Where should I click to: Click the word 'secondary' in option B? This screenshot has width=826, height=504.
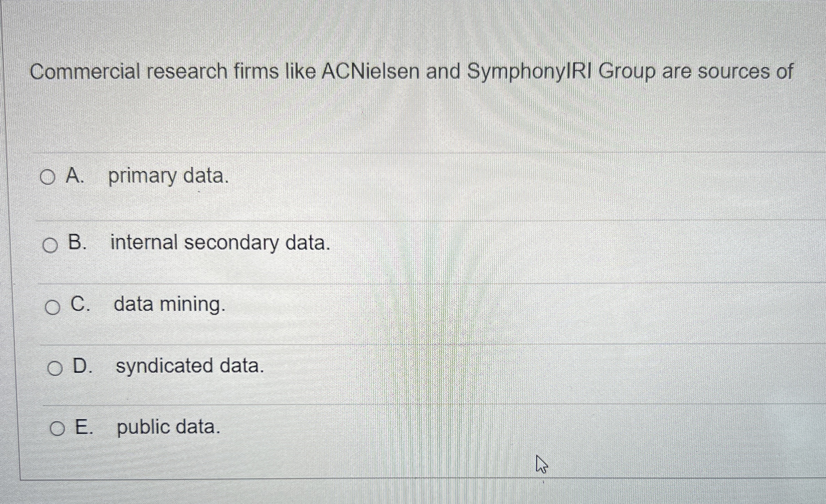[x=232, y=243]
